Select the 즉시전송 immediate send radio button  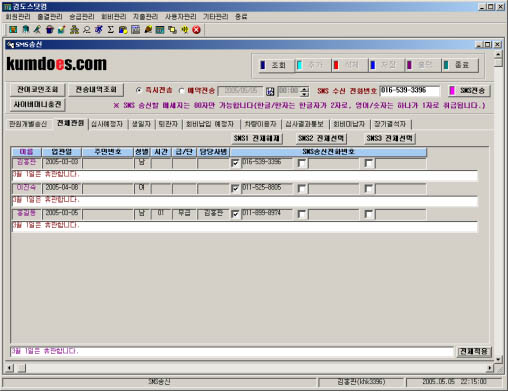[139, 90]
